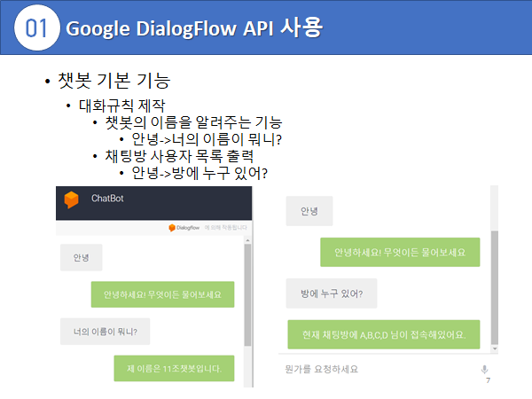
Task: Click the right chat window scrollbar thumb
Action: pyautogui.click(x=495, y=287)
